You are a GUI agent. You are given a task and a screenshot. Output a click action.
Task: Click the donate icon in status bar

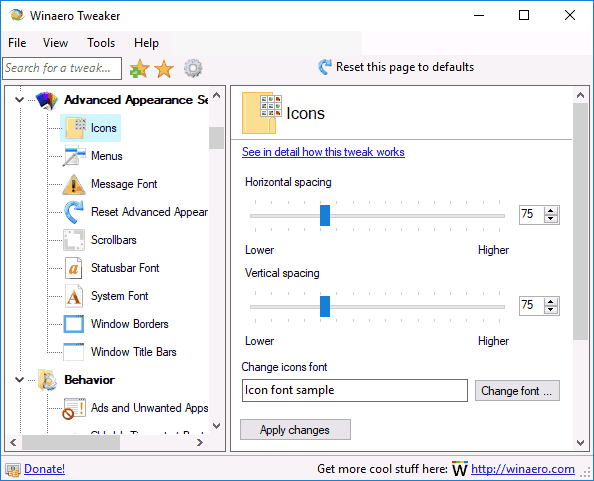[x=13, y=470]
